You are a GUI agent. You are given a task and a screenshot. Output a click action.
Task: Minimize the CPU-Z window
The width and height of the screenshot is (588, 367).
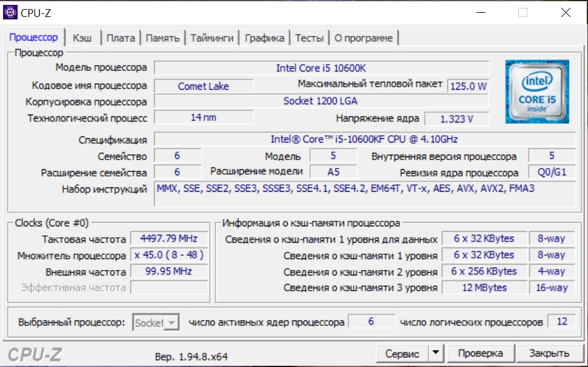pos(481,13)
